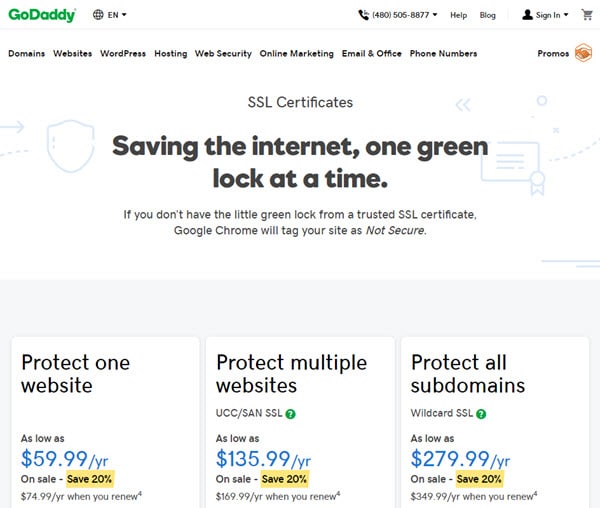The width and height of the screenshot is (600, 508).
Task: Click the GoDaddy logo
Action: tap(42, 15)
